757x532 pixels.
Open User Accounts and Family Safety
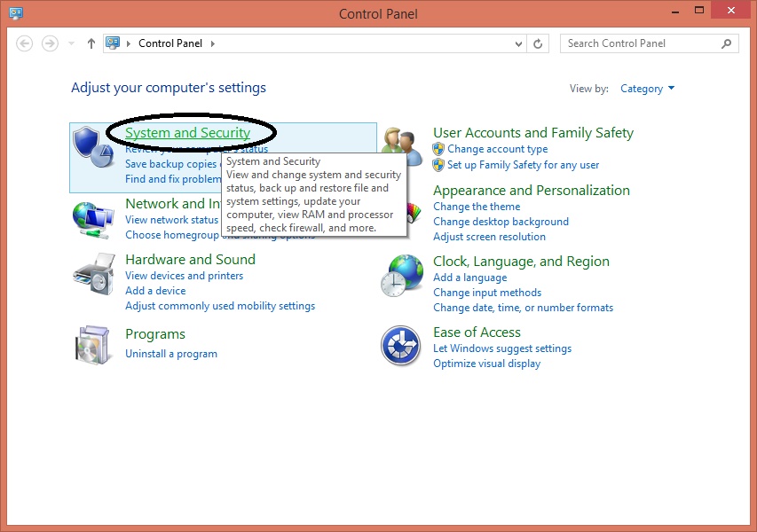533,133
